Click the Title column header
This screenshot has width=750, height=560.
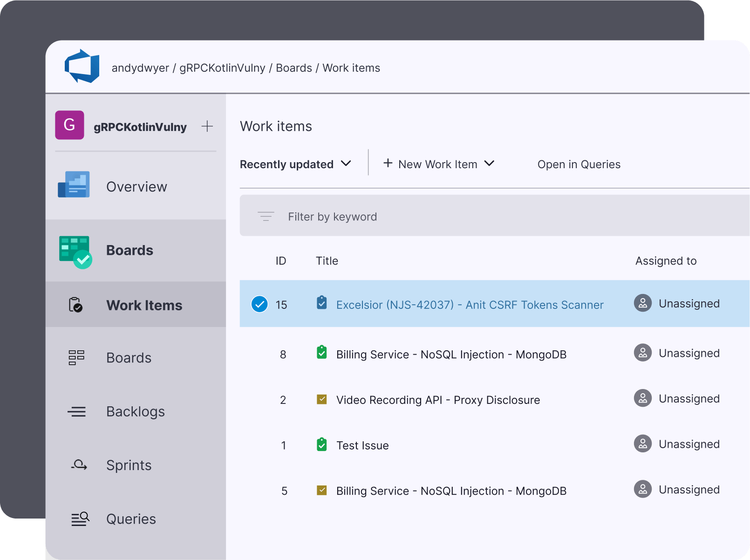pos(327,261)
